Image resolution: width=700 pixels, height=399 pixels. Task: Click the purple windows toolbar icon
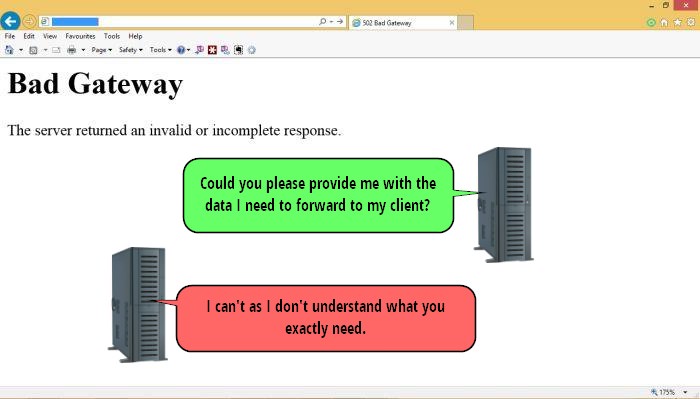pos(225,50)
